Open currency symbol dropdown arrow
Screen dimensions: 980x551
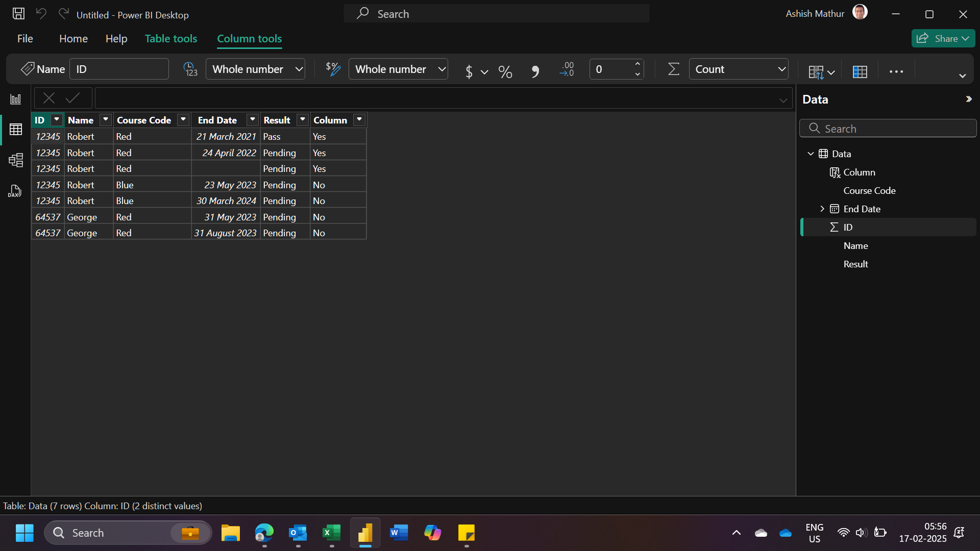point(484,72)
